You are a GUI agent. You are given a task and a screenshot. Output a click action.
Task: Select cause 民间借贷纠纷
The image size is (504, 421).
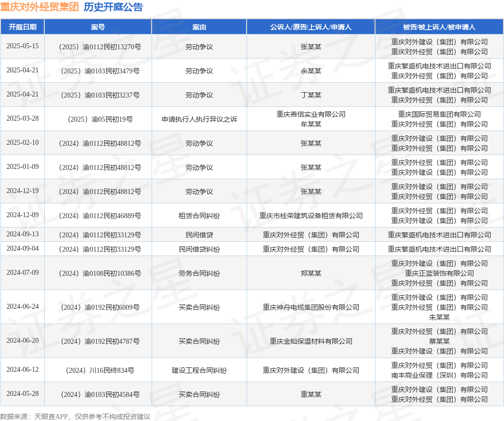pyautogui.click(x=199, y=249)
